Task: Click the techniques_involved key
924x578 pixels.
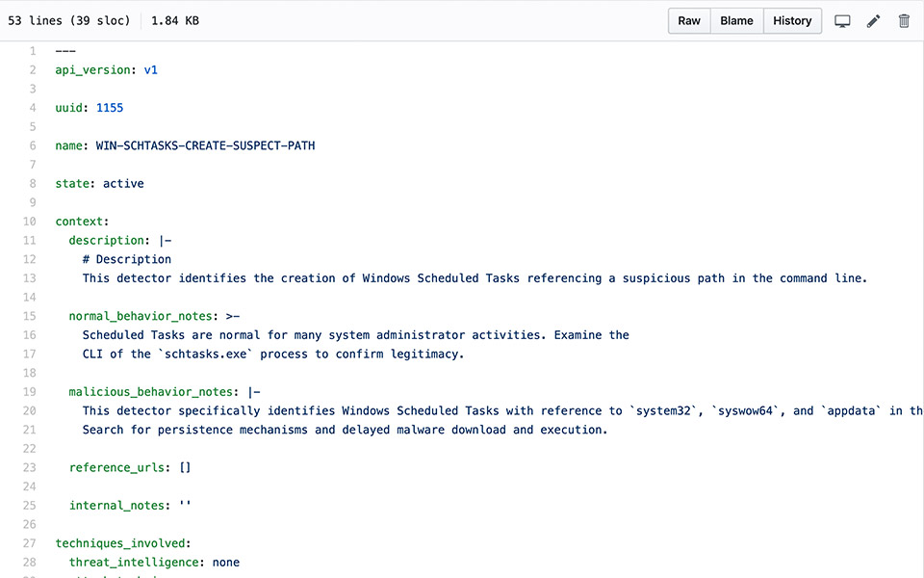Action: 122,543
